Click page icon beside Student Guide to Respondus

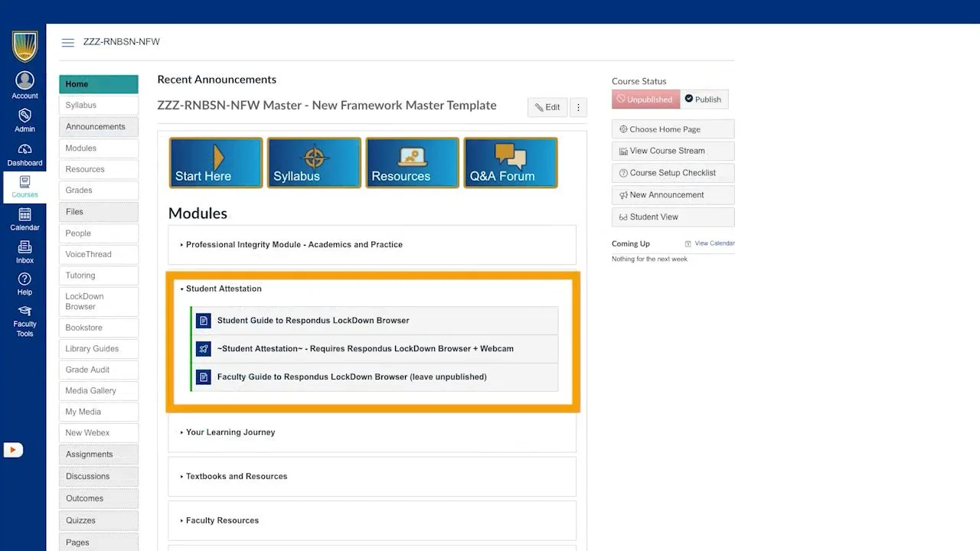click(x=203, y=321)
